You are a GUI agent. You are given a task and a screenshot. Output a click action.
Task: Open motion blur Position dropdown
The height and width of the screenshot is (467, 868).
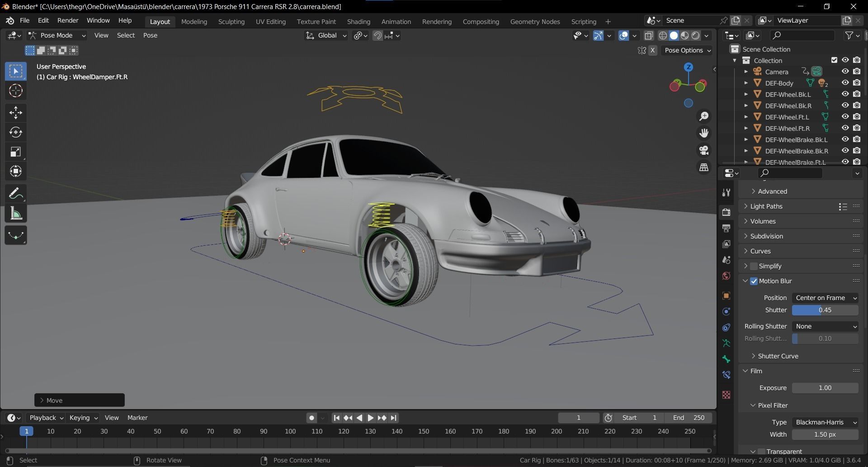[x=825, y=298]
